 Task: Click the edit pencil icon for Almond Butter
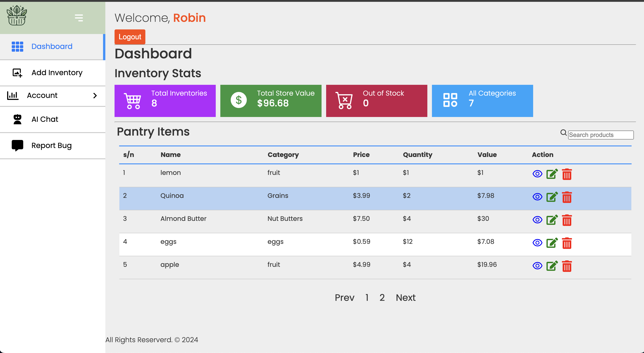pyautogui.click(x=552, y=220)
